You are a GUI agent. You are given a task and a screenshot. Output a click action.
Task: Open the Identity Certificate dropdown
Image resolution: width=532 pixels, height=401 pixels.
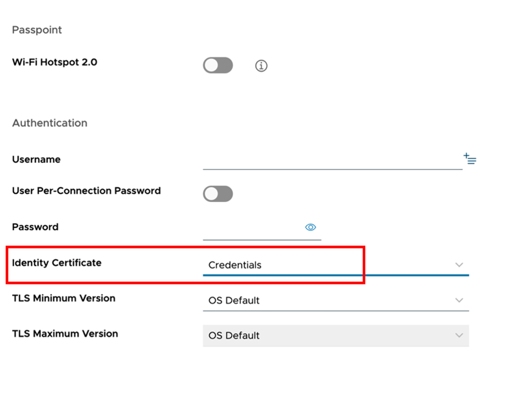(x=459, y=265)
